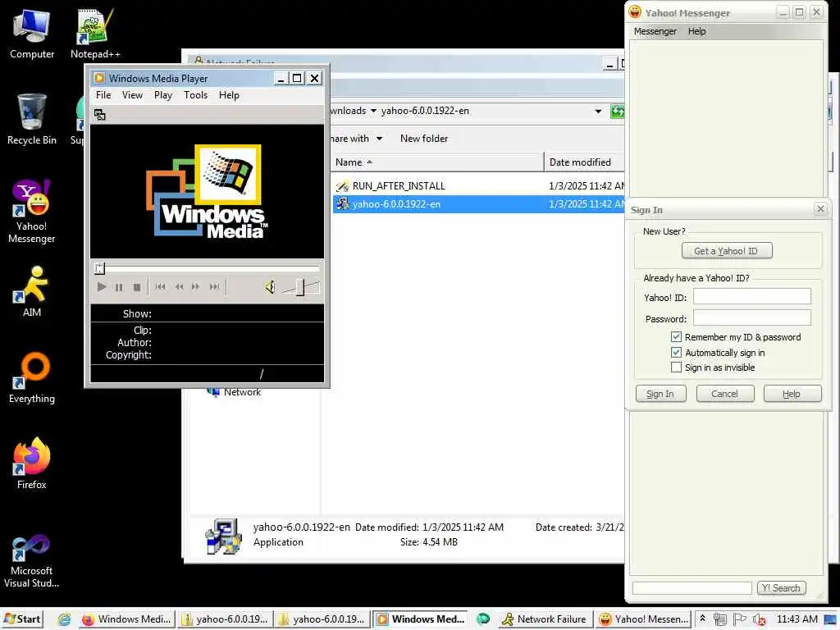Image resolution: width=840 pixels, height=630 pixels.
Task: Fast forward the clip in Media Player
Action: [x=195, y=286]
